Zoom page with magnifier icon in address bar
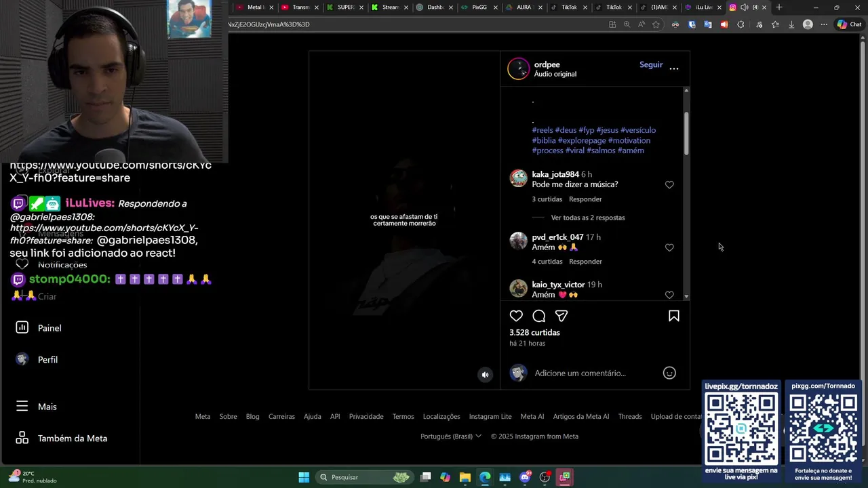 click(x=627, y=24)
